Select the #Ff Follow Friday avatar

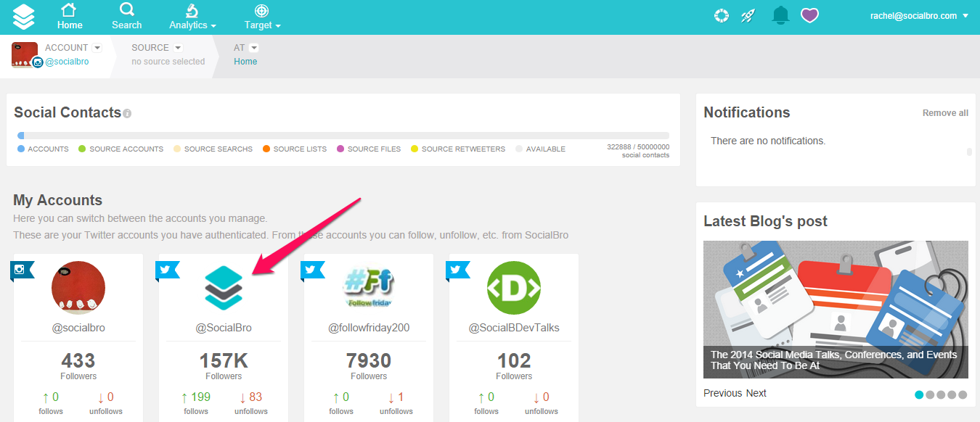point(369,288)
